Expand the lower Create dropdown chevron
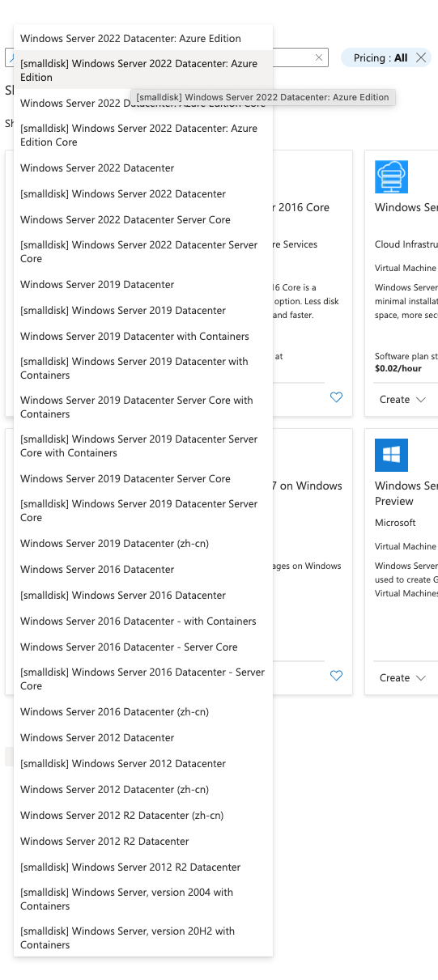The width and height of the screenshot is (438, 980). (x=420, y=678)
